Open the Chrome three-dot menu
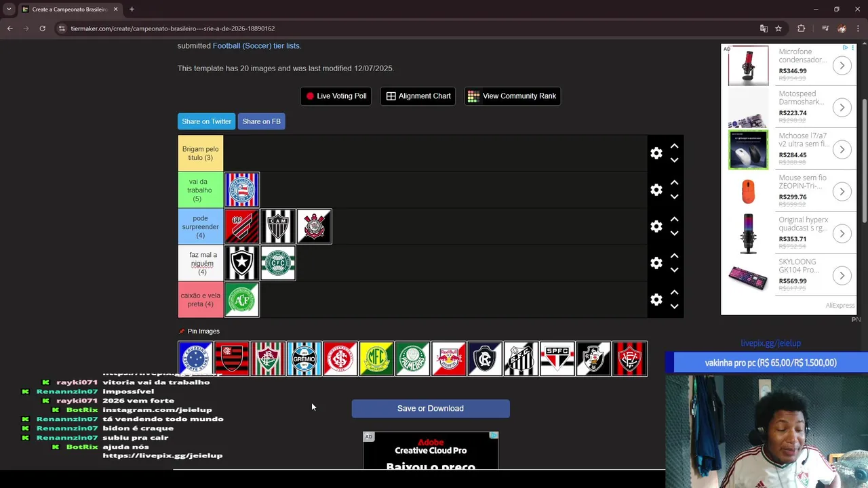 859,28
